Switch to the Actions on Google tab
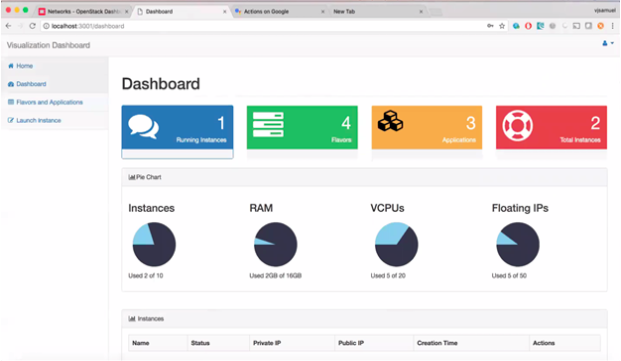The height and width of the screenshot is (361, 621). [280, 11]
